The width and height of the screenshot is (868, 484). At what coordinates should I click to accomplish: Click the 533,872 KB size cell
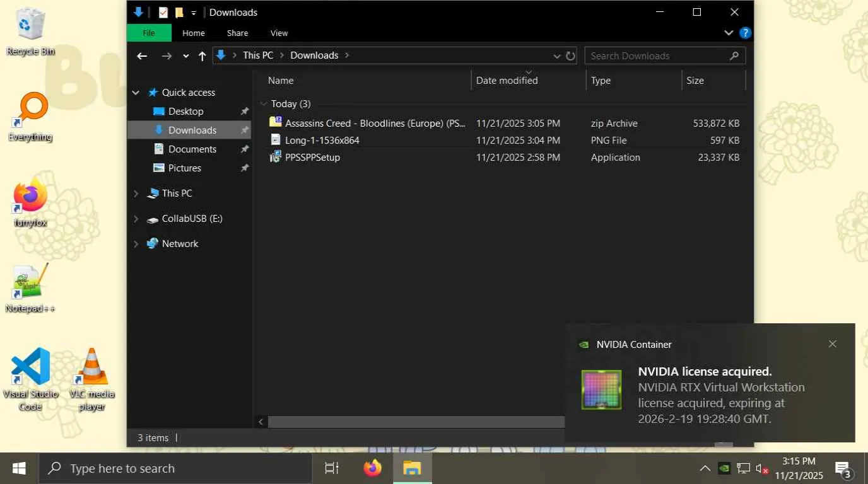(716, 124)
